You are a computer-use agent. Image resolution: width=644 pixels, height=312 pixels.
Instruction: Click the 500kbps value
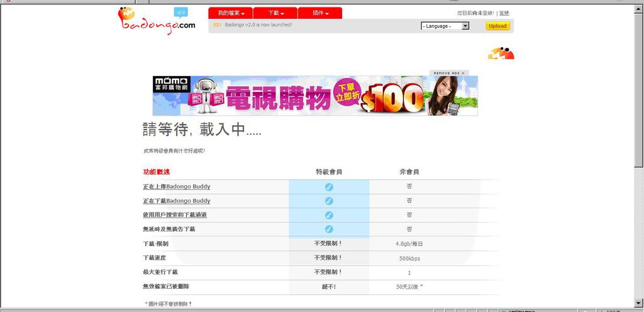click(409, 259)
